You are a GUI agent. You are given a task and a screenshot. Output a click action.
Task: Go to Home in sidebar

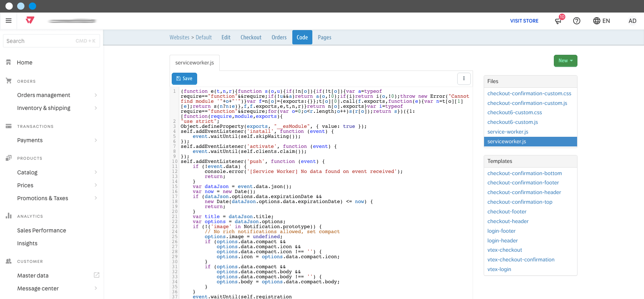(24, 62)
